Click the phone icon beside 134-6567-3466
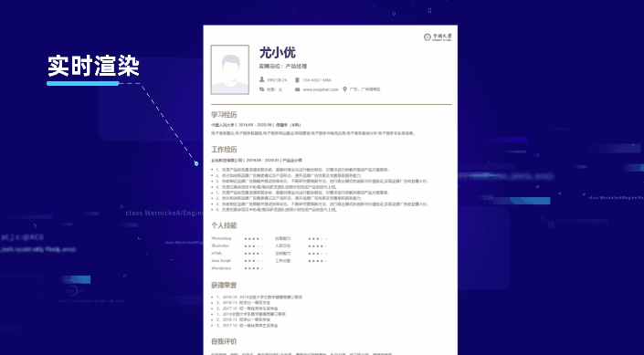This screenshot has height=355, width=644. (297, 79)
